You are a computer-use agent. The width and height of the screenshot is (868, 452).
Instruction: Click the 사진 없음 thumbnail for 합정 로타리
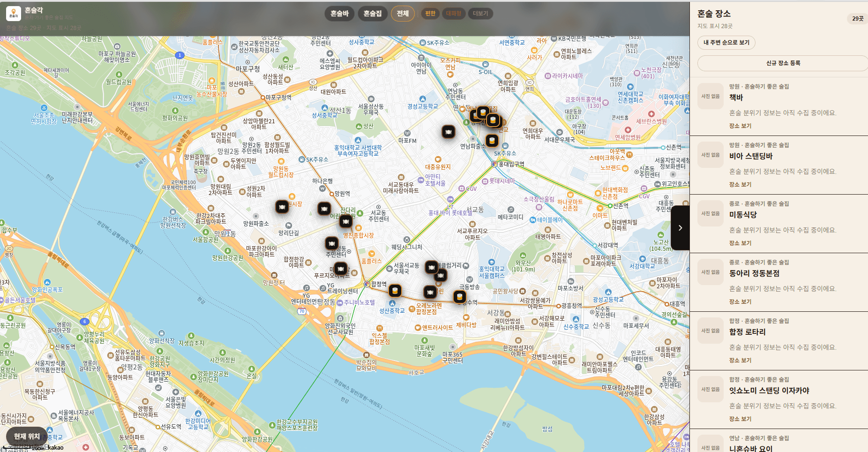coord(711,331)
